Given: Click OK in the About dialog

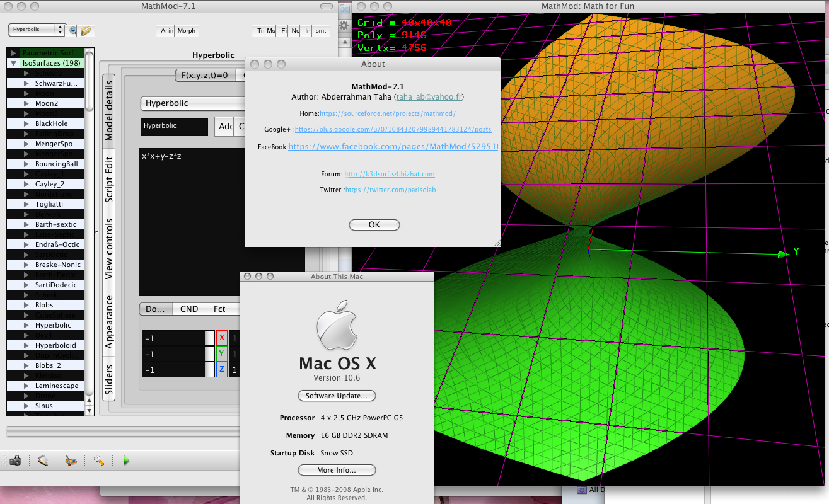Looking at the screenshot, I should [x=374, y=225].
